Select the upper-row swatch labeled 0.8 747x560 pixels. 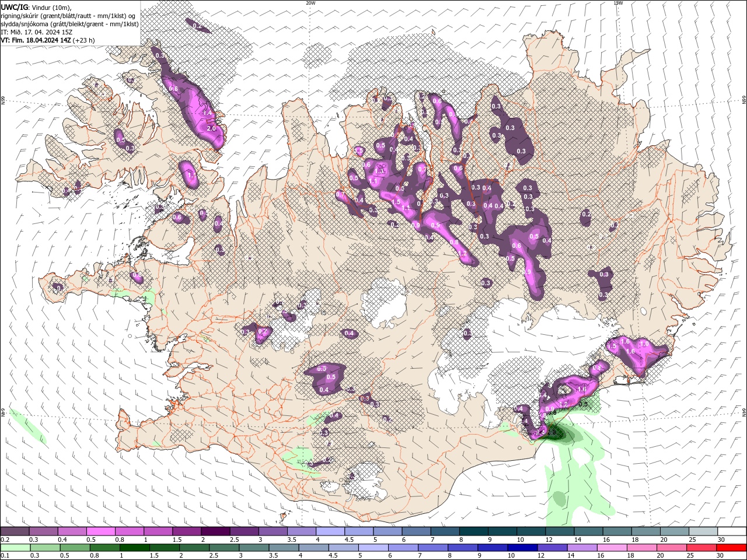pos(129,531)
